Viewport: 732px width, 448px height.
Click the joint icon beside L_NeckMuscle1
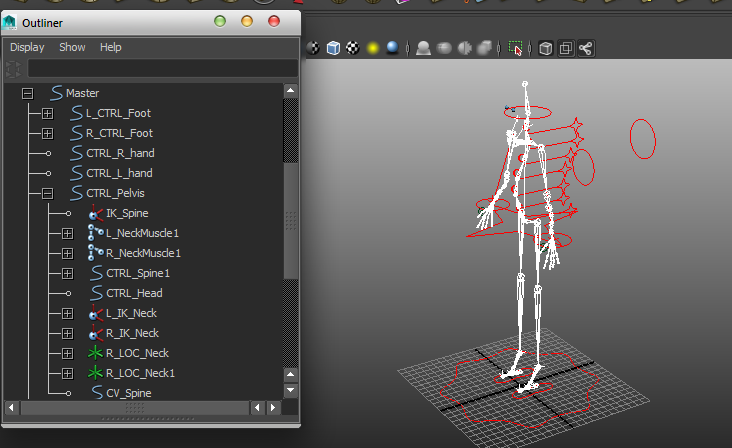[96, 233]
